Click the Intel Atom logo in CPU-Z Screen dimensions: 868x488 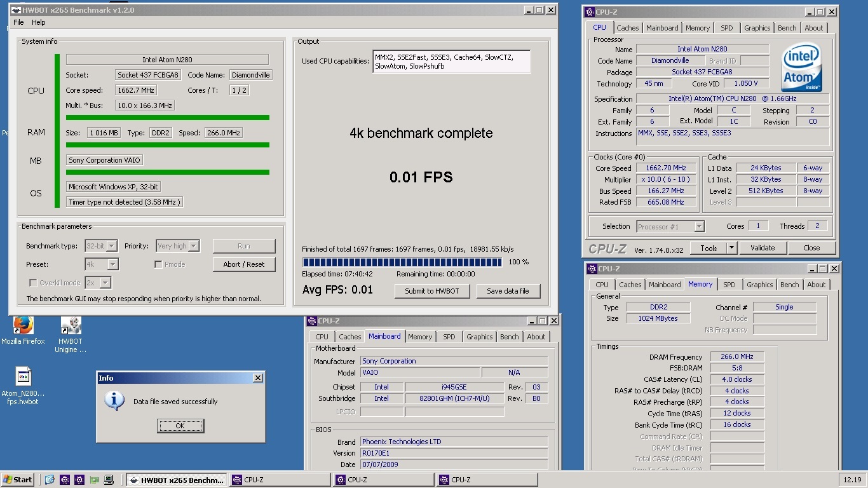coord(801,67)
